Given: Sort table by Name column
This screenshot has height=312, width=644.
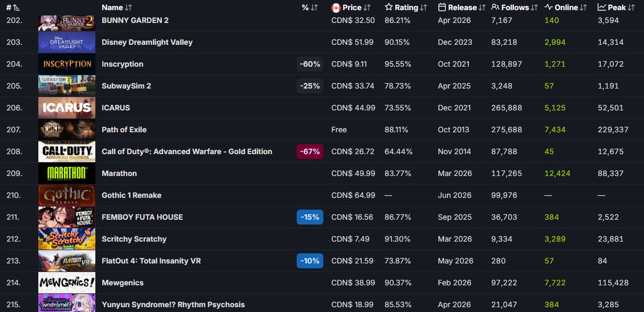Looking at the screenshot, I should (x=117, y=7).
